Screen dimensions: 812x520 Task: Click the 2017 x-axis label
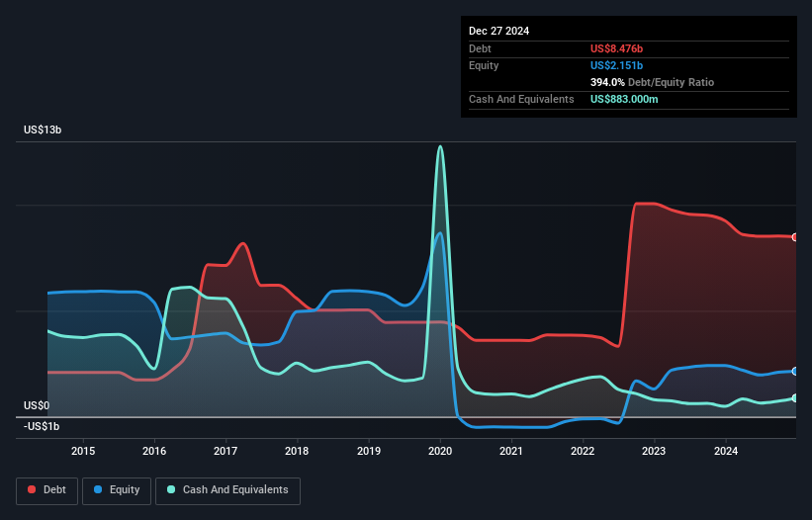226,451
